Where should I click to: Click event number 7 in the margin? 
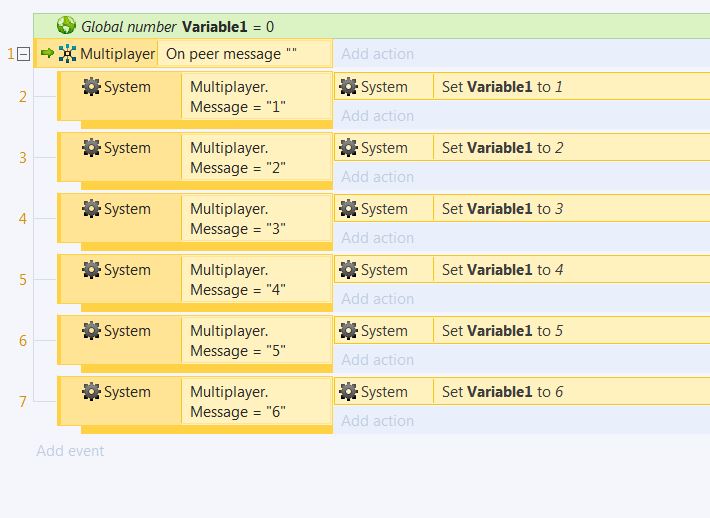(x=23, y=402)
